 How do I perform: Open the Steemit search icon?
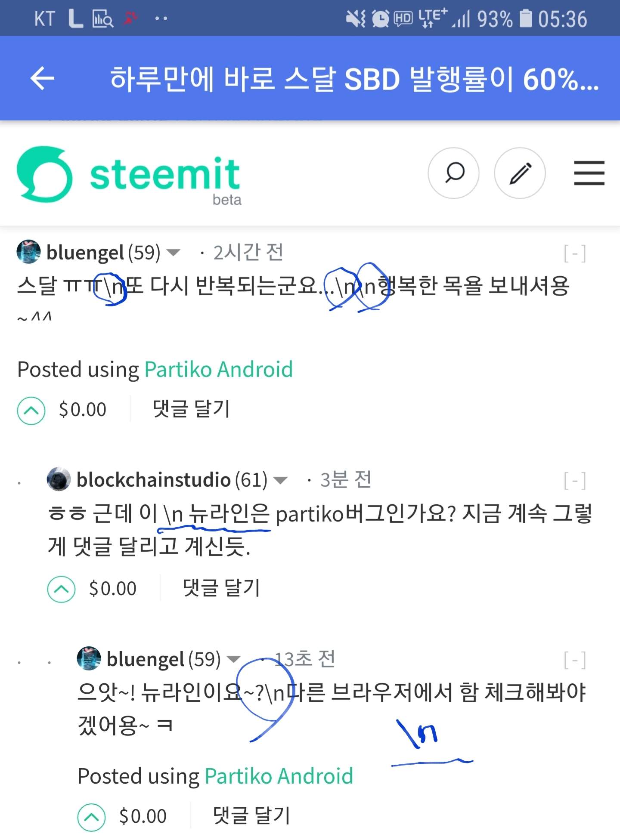pos(453,173)
